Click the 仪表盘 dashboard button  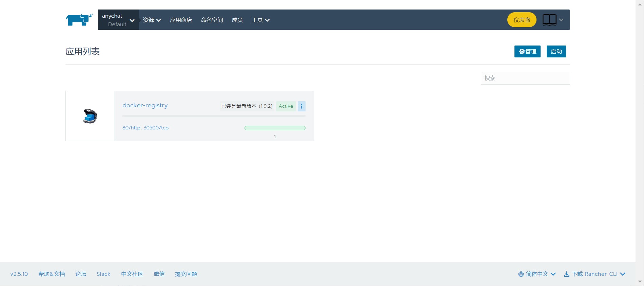pos(522,20)
